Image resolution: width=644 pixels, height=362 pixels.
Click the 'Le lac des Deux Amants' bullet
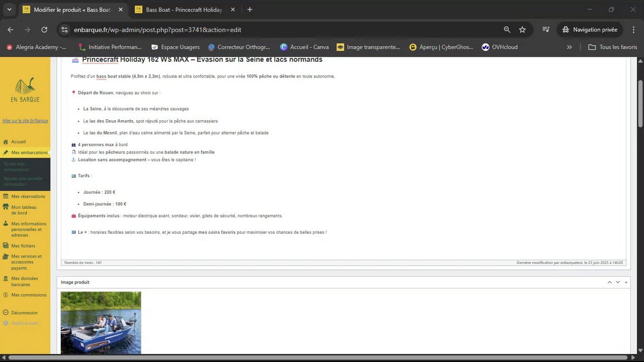coord(151,121)
